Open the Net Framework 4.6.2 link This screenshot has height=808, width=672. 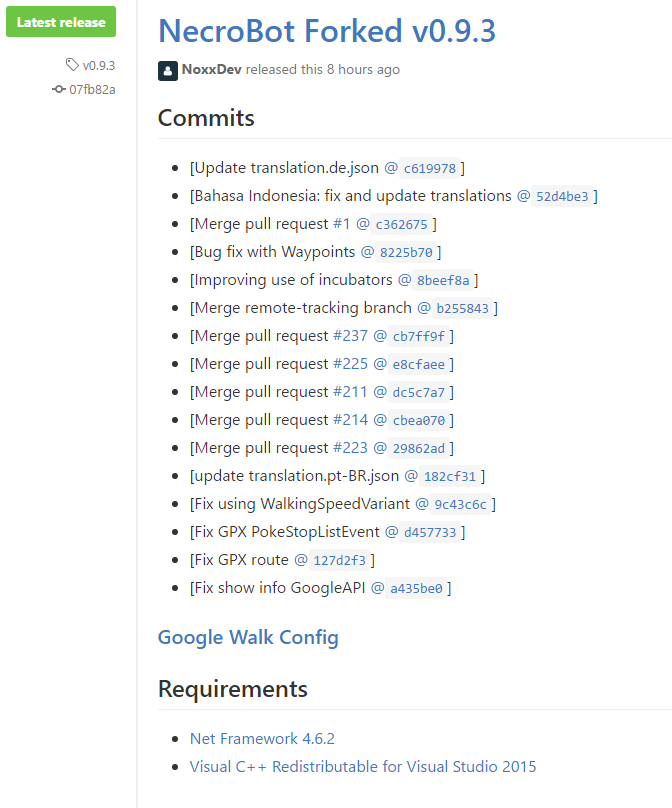coord(262,738)
